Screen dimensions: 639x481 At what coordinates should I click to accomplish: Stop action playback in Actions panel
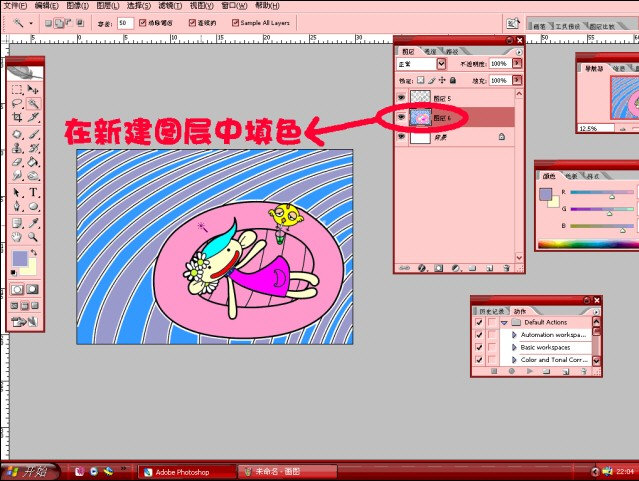494,371
